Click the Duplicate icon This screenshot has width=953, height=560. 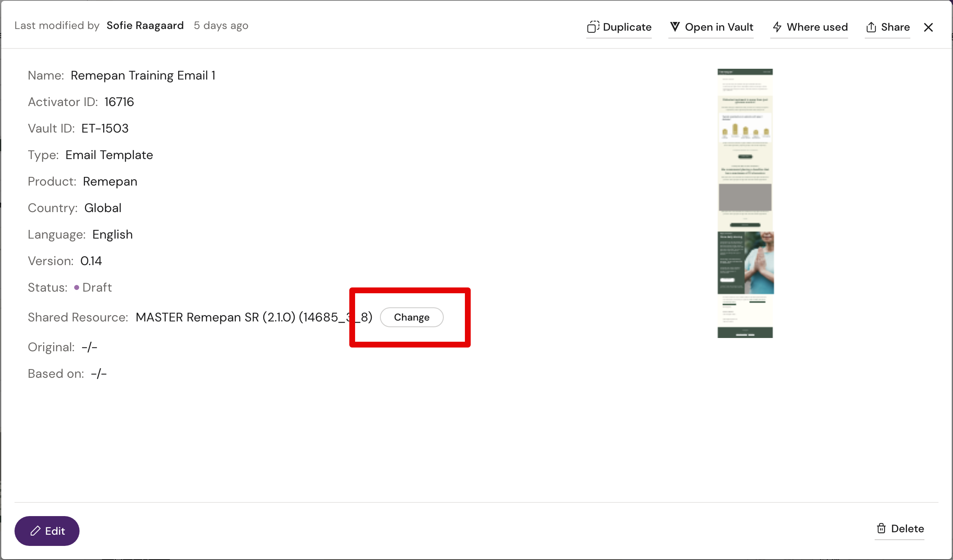click(593, 27)
